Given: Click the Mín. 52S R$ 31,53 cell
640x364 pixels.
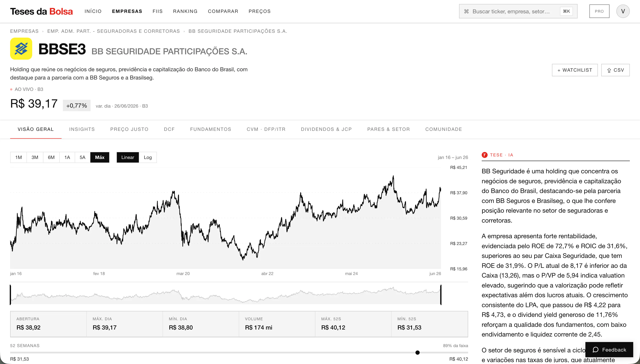Looking at the screenshot, I should point(429,324).
